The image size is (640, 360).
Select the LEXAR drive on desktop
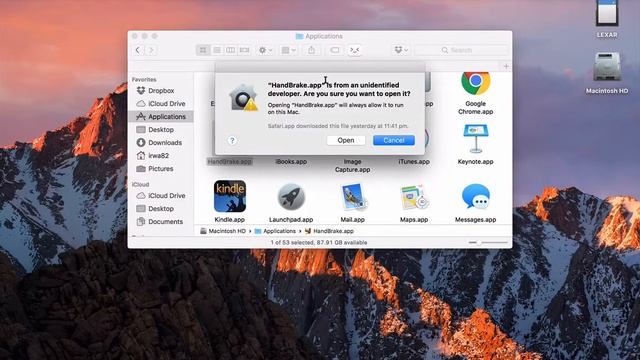pos(607,18)
